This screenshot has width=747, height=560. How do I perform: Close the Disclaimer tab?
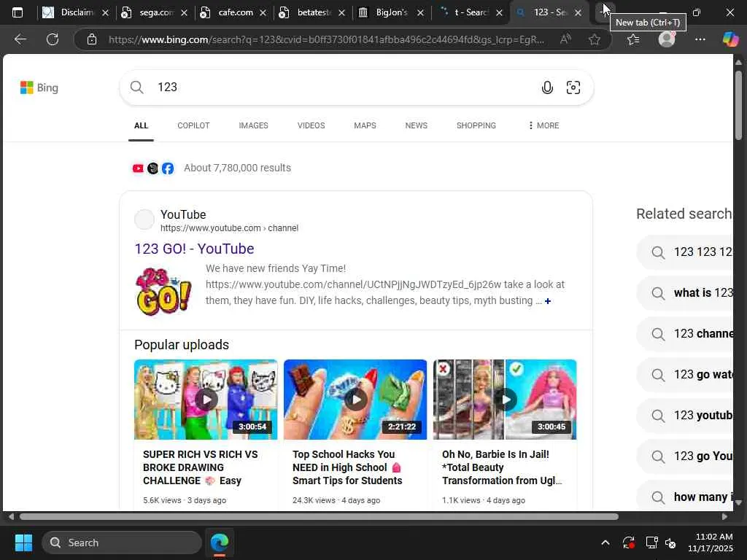pos(105,13)
